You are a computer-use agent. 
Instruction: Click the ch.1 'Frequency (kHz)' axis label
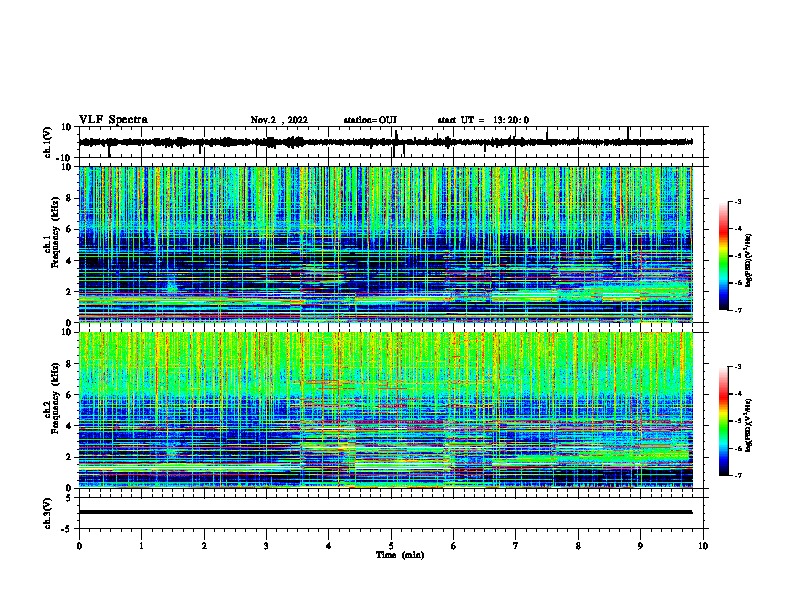pyautogui.click(x=55, y=232)
